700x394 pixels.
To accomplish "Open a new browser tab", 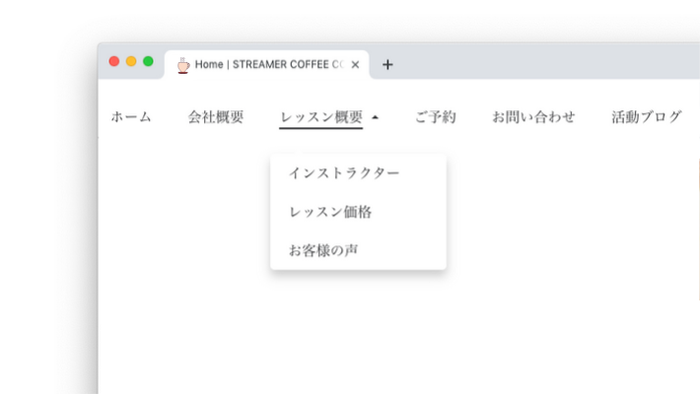I will pyautogui.click(x=388, y=65).
